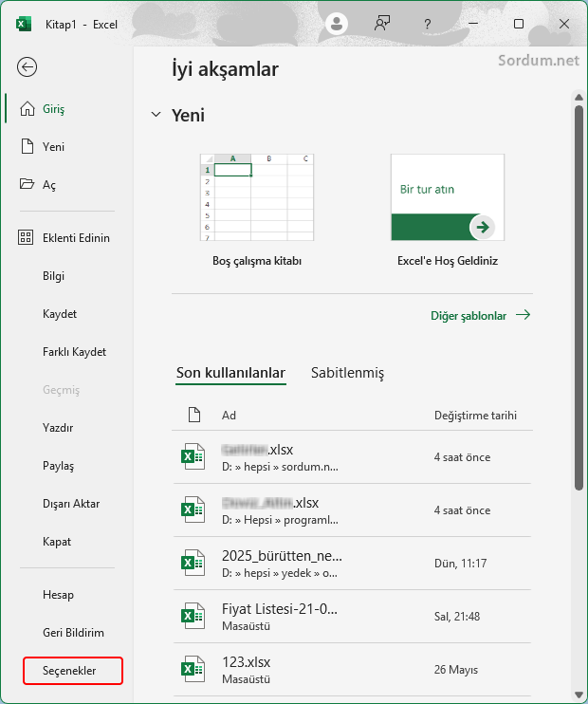Screen dimensions: 588x704
Task: Follow the Diğer şablonlar link
Action: point(480,315)
